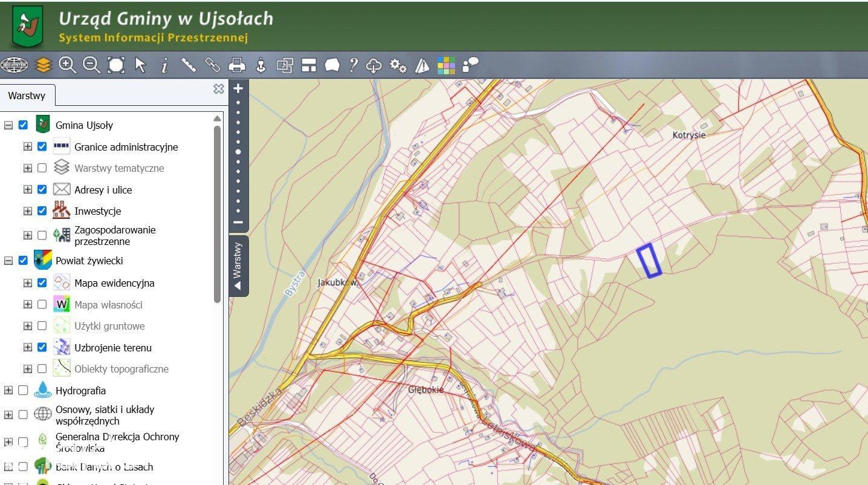Viewport: 868px width, 485px height.
Task: Expand the Uzbrojenie terenu node
Action: (27, 348)
